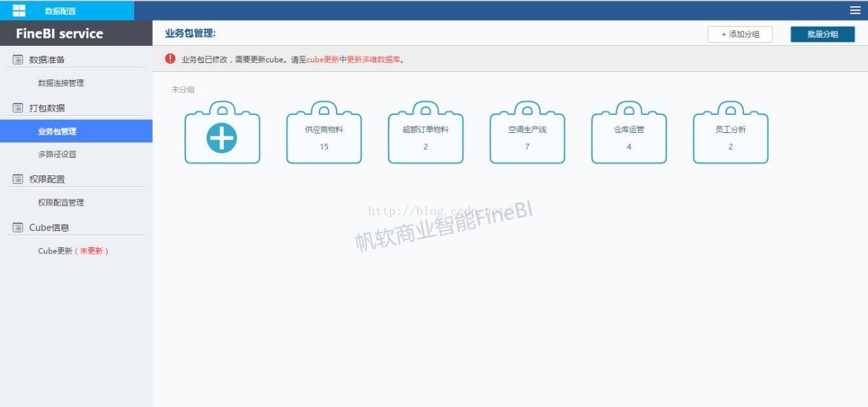Select 业务包管理 in the sidebar
Viewport: 868px width, 407px height.
point(58,132)
